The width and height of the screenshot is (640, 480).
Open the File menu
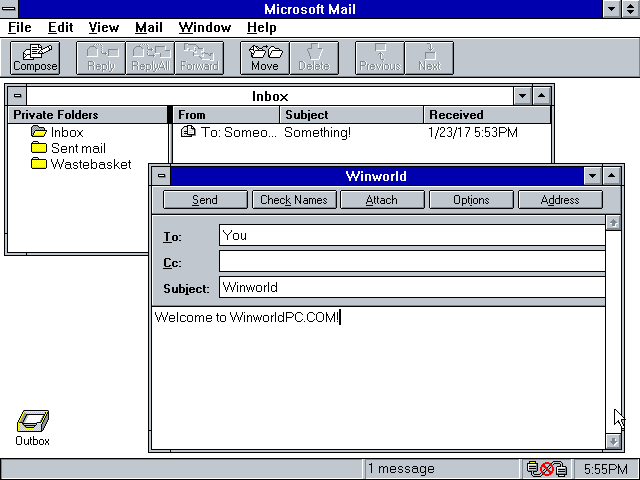pyautogui.click(x=20, y=27)
